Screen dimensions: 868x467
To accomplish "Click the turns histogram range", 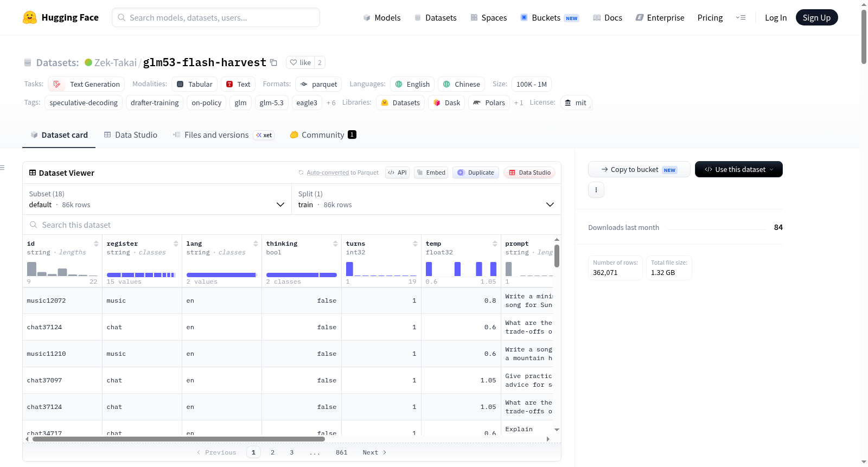I will coord(381,269).
